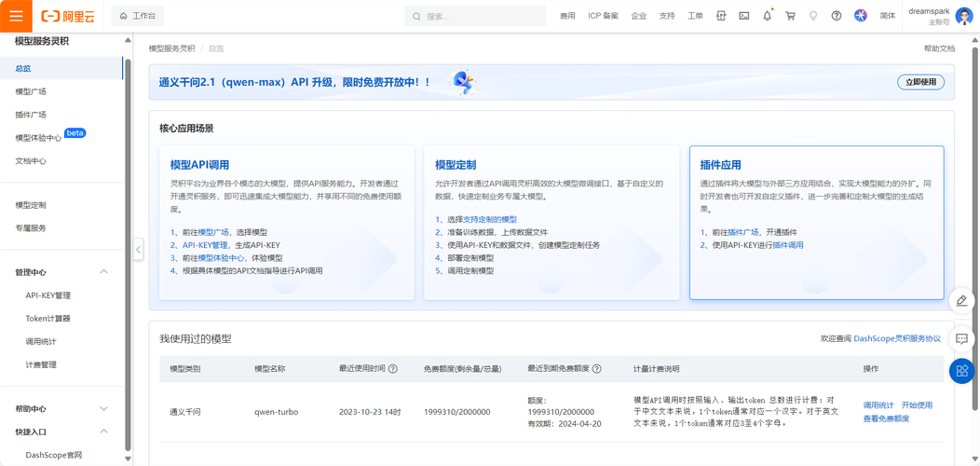
Task: Collapse the sidebar with the arrow handle
Action: (139, 250)
